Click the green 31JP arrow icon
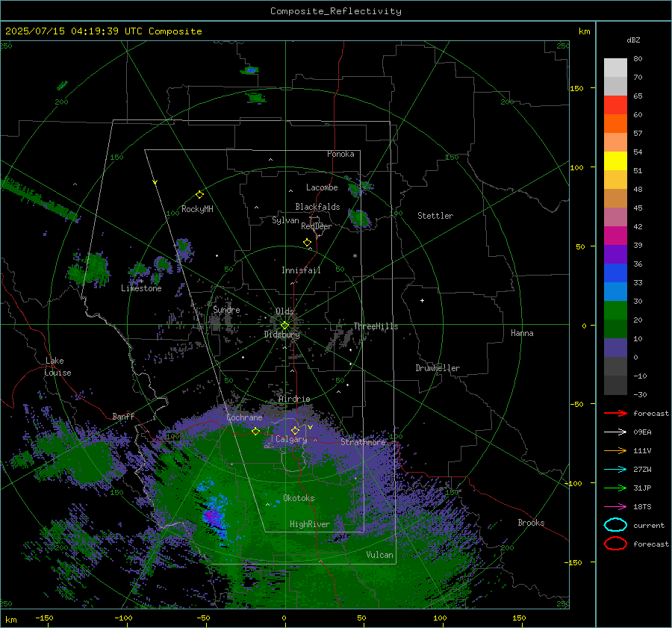Image resolution: width=672 pixels, height=628 pixels. [x=615, y=488]
